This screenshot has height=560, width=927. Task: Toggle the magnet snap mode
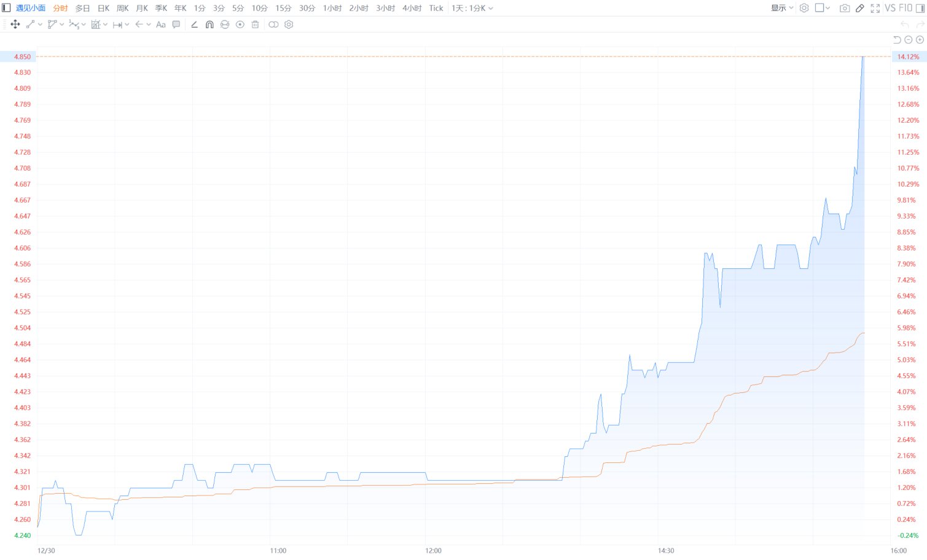pos(209,25)
